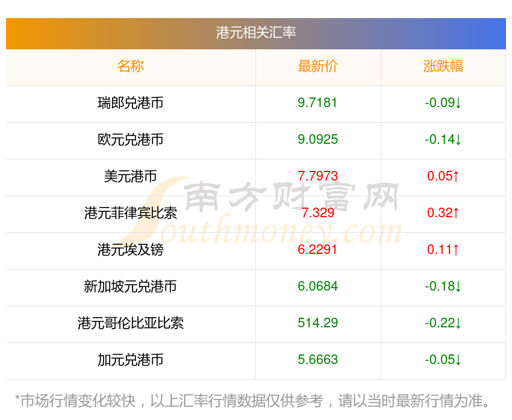This screenshot has width=512, height=420.
Task: Click the change value 0.32↑
Action: point(443,213)
